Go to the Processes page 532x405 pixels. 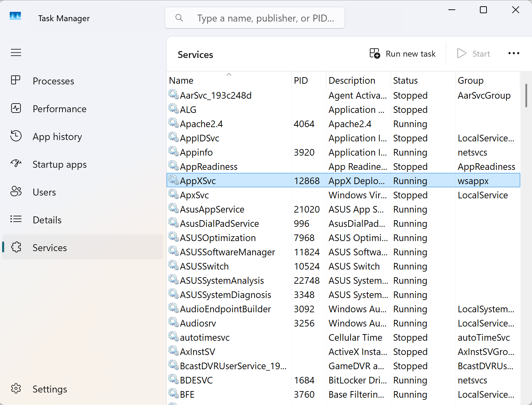83,81
